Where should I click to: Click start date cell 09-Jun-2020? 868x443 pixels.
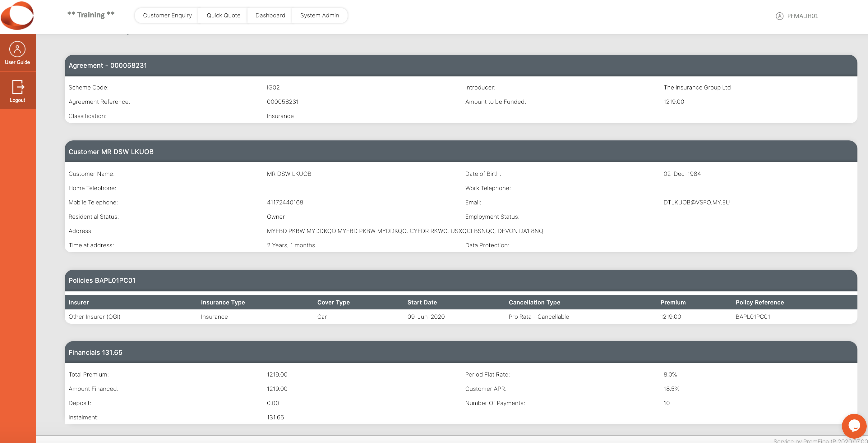(x=426, y=317)
